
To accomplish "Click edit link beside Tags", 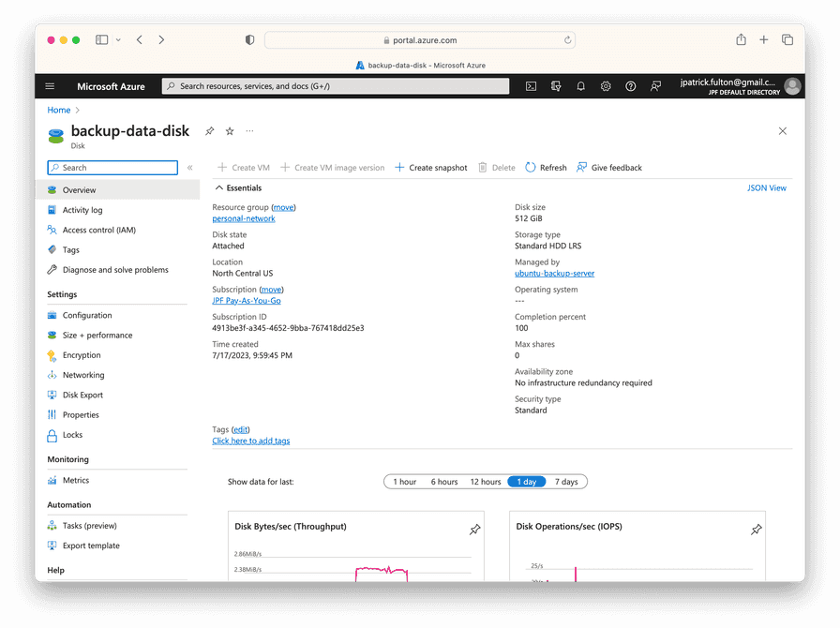I will coord(241,429).
